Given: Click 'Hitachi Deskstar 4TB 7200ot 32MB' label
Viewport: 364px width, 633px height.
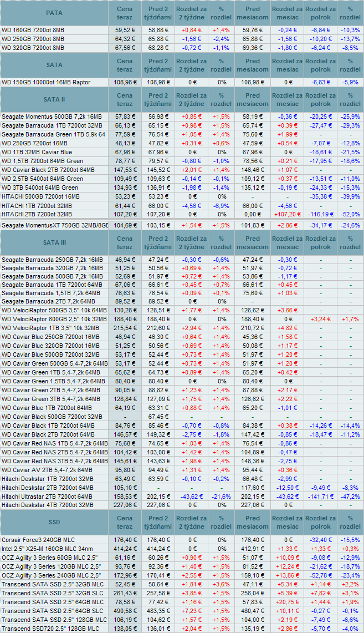Looking at the screenshot, I should [x=47, y=505].
